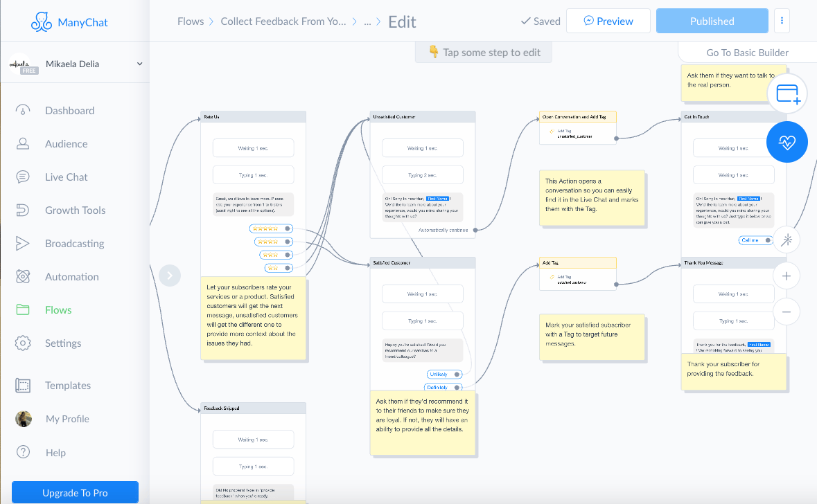The image size is (817, 504).
Task: Click the magic wand auto-arrange icon
Action: [x=787, y=240]
